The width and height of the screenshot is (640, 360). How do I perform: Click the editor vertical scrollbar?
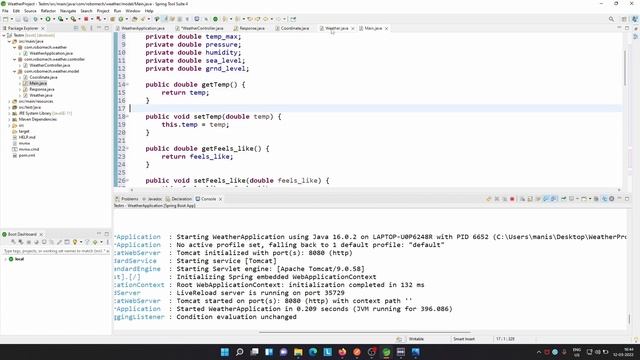pyautogui.click(x=625, y=67)
